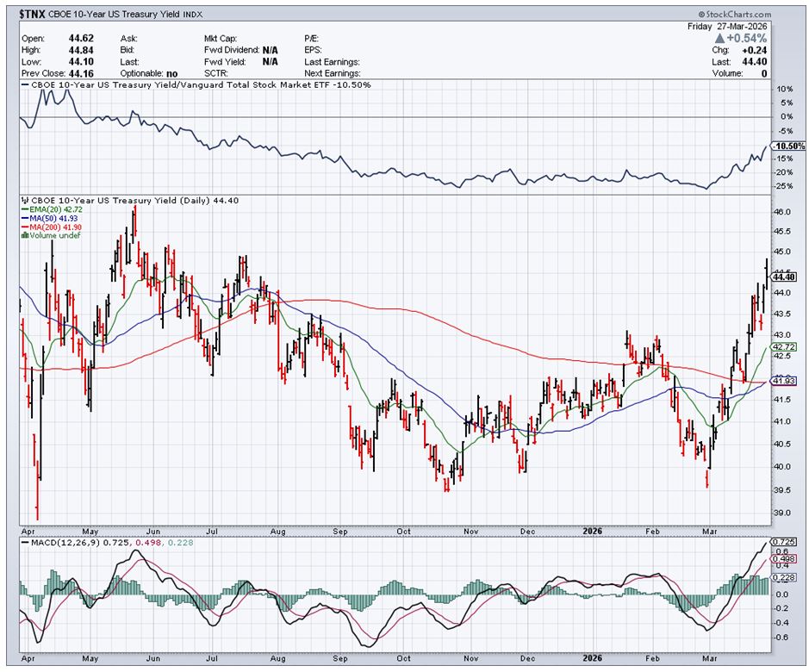Screen dimensions: 809x672
Task: Click the 0.498 signal value tag
Action: (x=785, y=558)
